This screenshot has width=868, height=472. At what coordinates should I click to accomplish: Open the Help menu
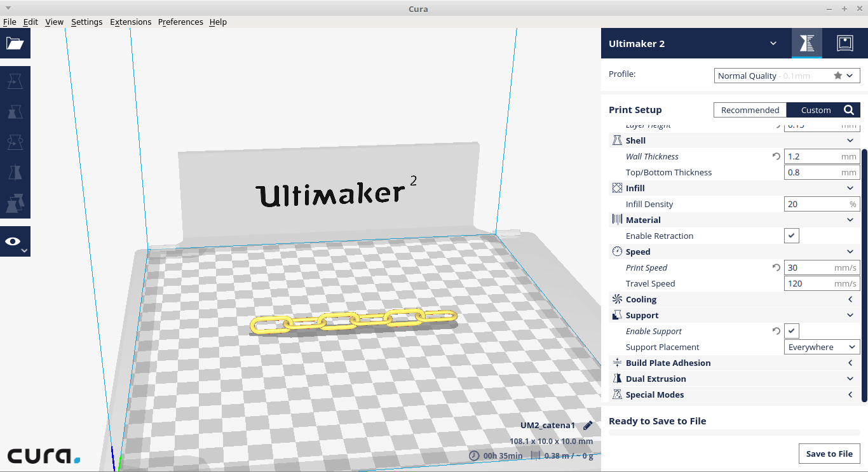pyautogui.click(x=218, y=22)
